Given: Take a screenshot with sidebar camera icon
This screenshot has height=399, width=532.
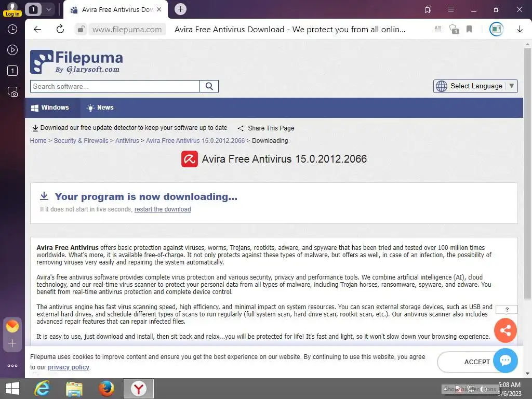Looking at the screenshot, I should (12, 92).
